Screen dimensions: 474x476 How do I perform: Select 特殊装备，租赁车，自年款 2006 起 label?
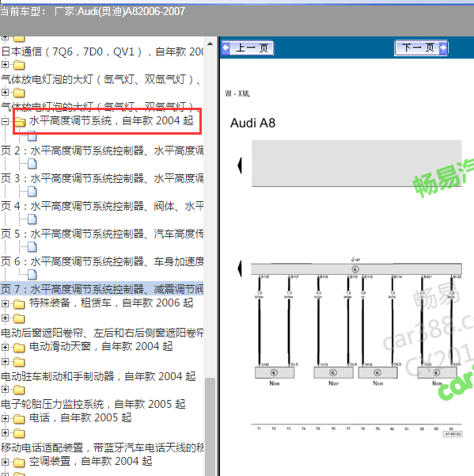111,303
